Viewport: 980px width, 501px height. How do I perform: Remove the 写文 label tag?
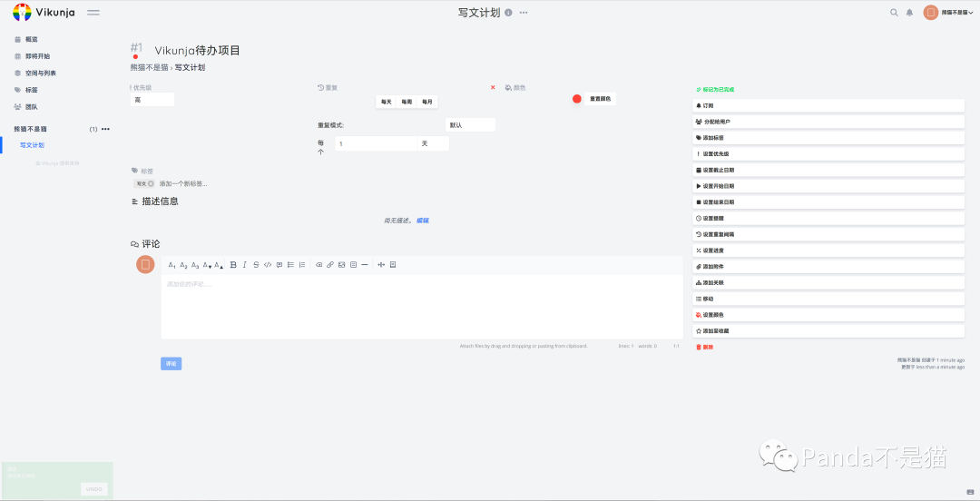tap(151, 184)
